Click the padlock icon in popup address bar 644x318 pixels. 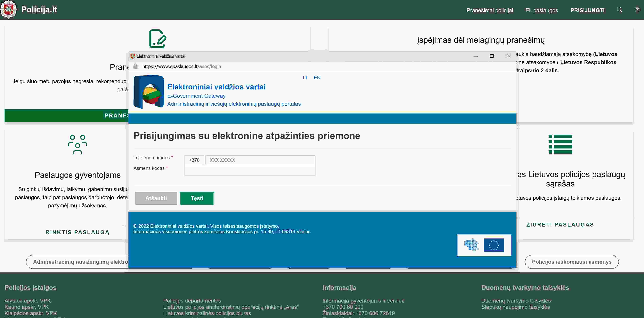coord(136,66)
